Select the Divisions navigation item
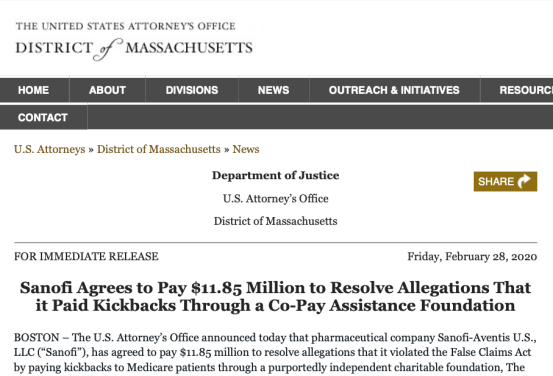 click(x=192, y=90)
